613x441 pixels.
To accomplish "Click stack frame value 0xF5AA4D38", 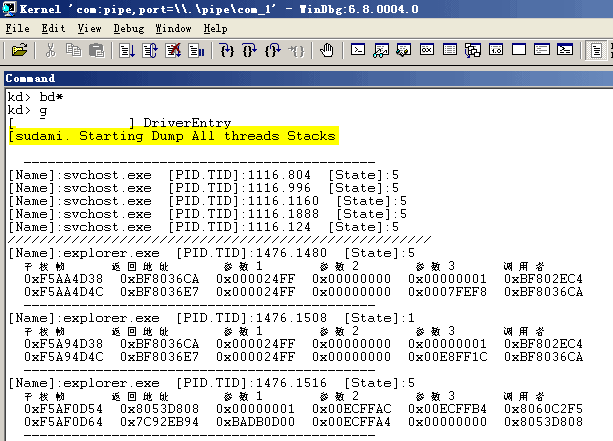I will [64, 279].
